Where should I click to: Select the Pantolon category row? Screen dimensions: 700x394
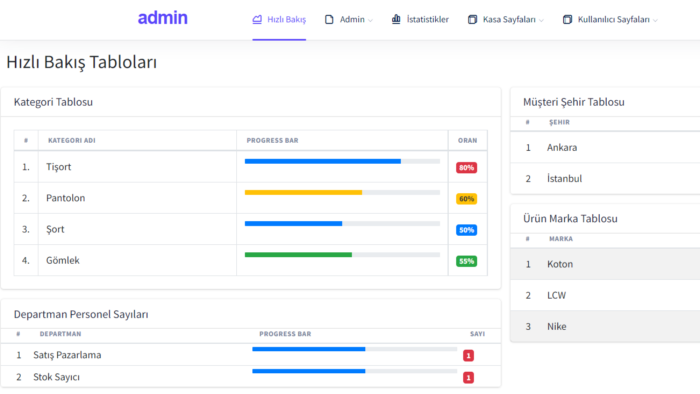click(250, 198)
